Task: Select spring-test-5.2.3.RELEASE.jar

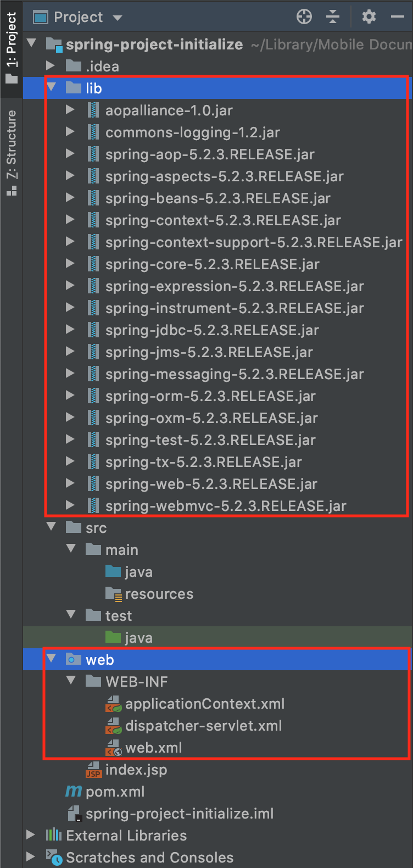Action: pyautogui.click(x=211, y=440)
